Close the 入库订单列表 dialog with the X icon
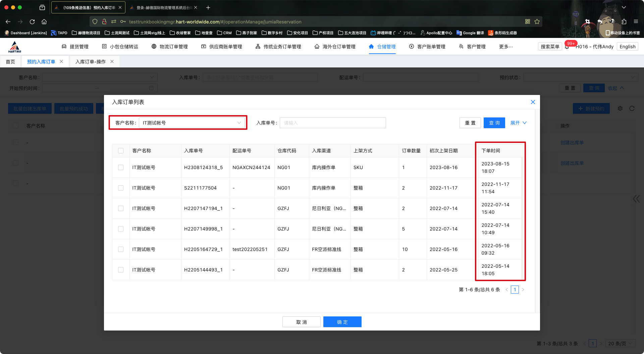Image resolution: width=644 pixels, height=354 pixels. pyautogui.click(x=533, y=102)
